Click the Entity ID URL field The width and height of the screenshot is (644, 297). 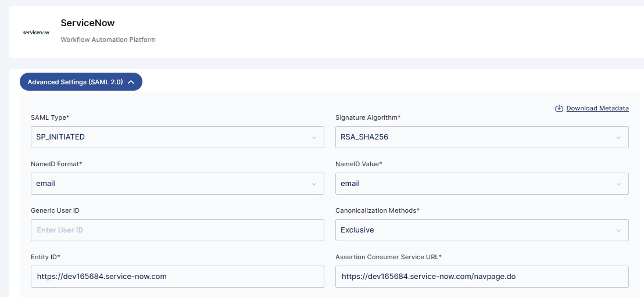[177, 277]
